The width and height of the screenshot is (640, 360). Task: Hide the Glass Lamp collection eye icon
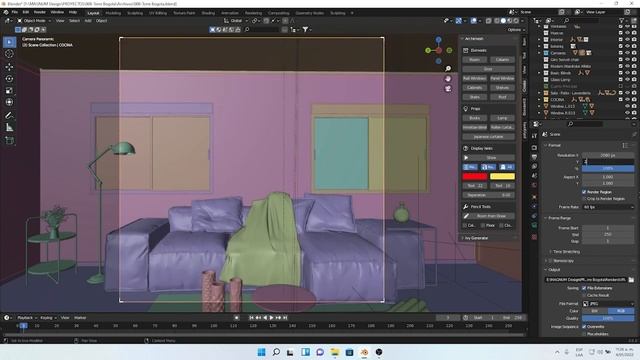pos(627,80)
